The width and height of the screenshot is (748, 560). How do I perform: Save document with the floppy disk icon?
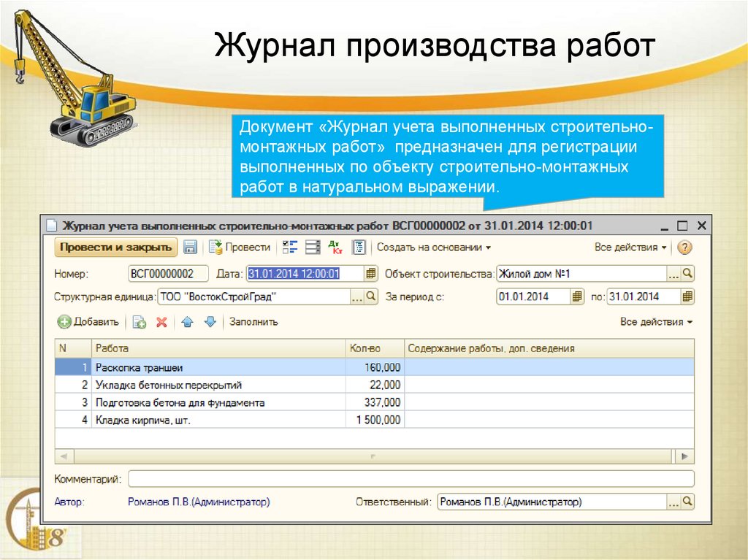191,247
